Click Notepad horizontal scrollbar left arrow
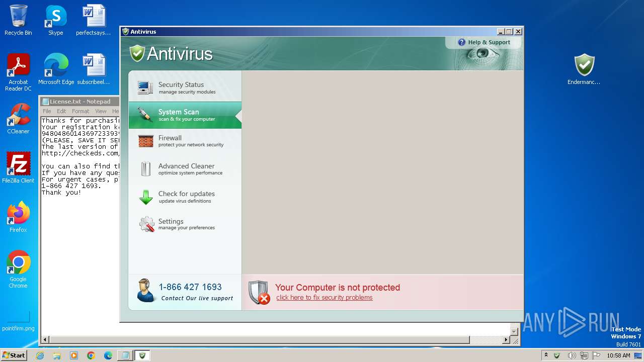 point(45,340)
